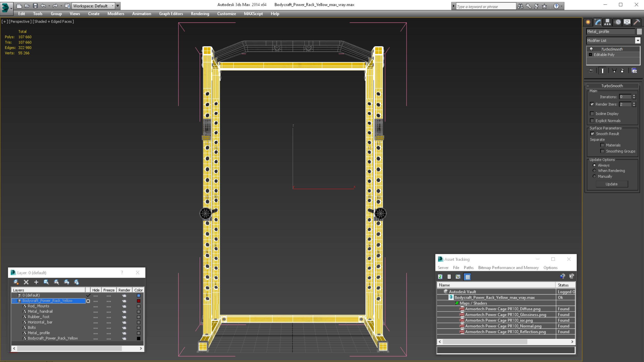
Task: Click Highlight Selected Objects' Layers icon
Action: pos(57,282)
